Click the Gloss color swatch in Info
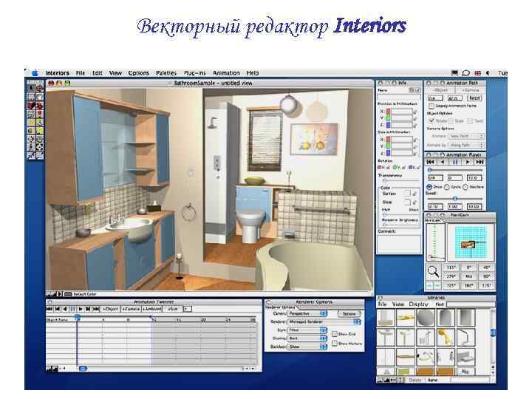The width and height of the screenshot is (532, 399). click(407, 202)
